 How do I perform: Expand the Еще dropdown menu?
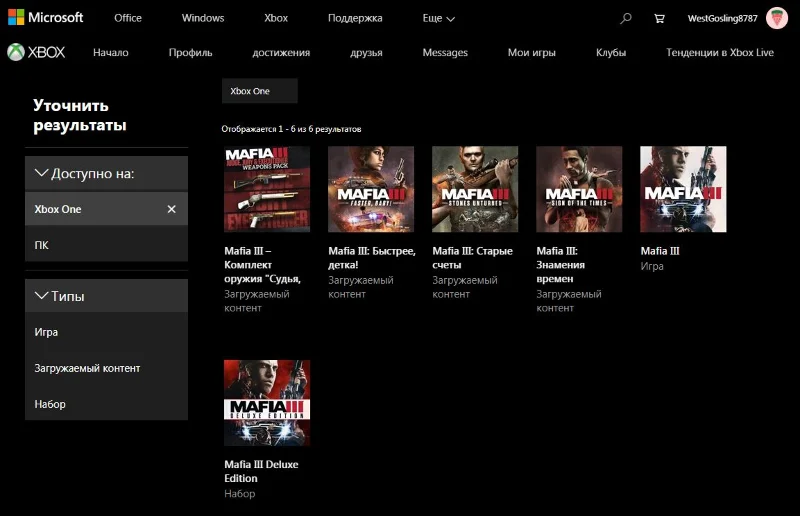point(438,18)
